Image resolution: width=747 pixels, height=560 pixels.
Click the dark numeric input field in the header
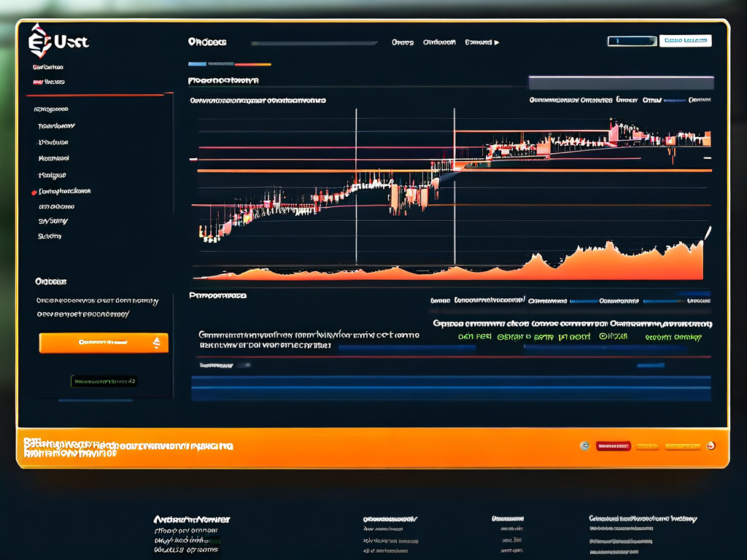pyautogui.click(x=632, y=42)
